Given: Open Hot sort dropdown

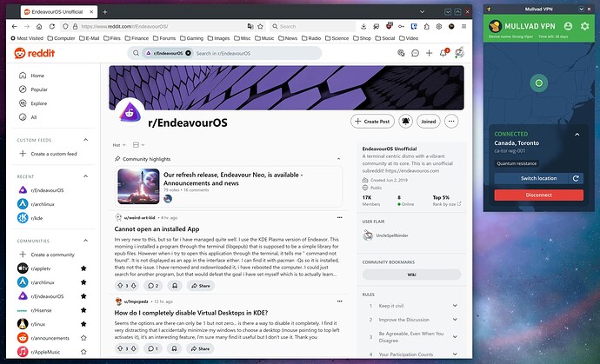Looking at the screenshot, I should coord(119,145).
